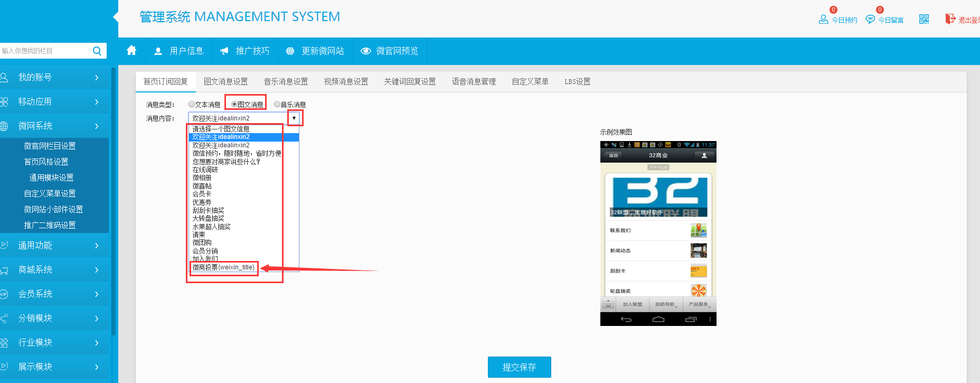Click the sidebar vertical scrollbar
This screenshot has width=980, height=383.
pos(114,201)
